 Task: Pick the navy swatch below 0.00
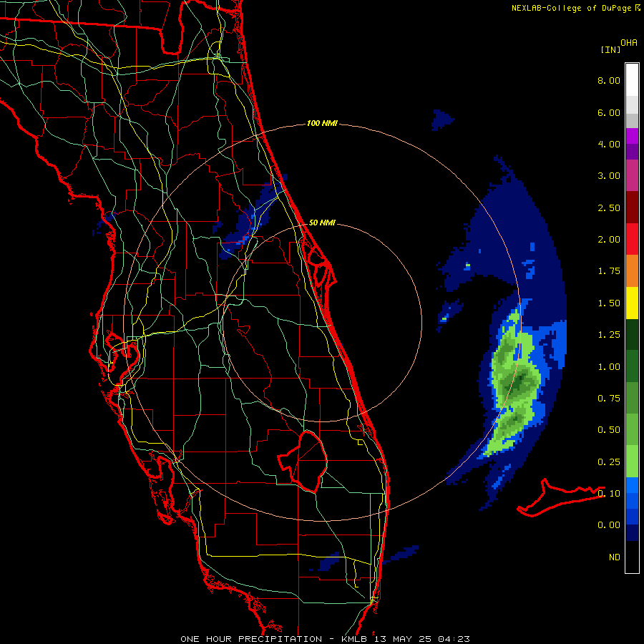tap(632, 533)
